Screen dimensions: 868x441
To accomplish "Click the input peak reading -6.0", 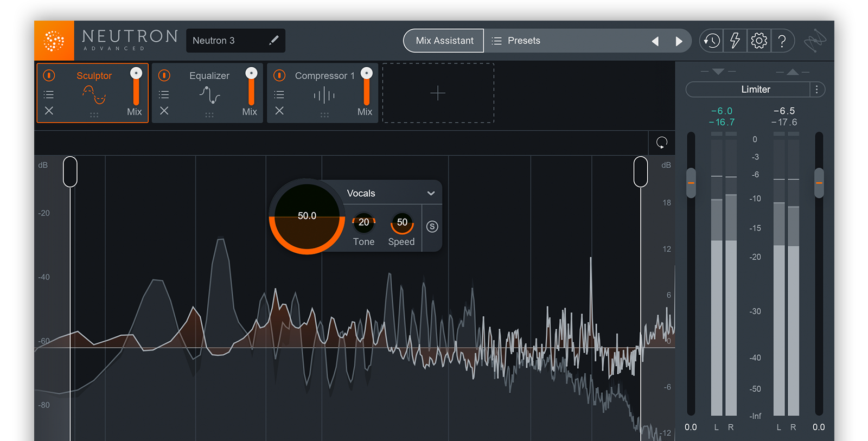I will (x=722, y=111).
